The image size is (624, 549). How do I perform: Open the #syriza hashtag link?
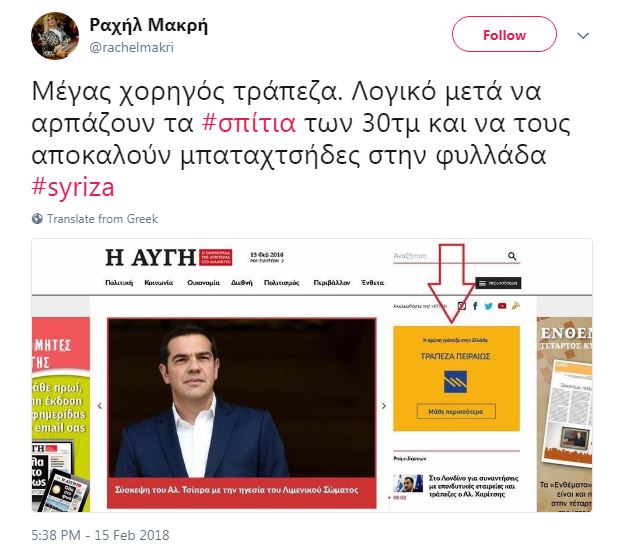click(73, 187)
